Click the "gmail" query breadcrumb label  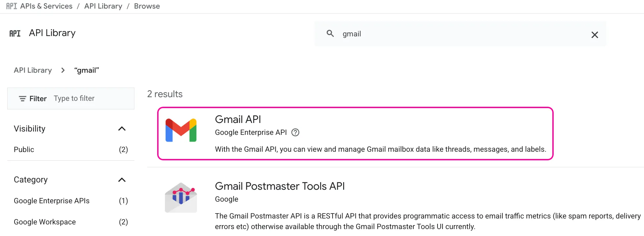tap(87, 70)
